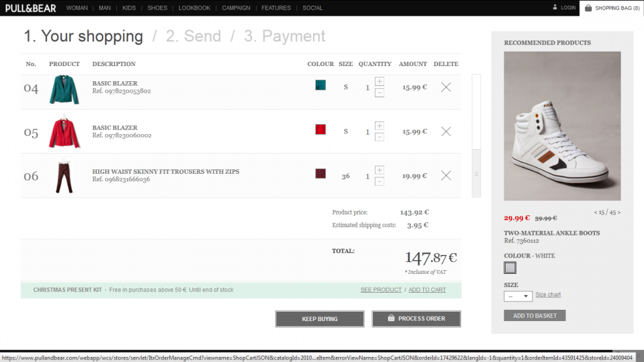Click the Add to Basket button
Image resolution: width=644 pixels, height=362 pixels.
[534, 315]
